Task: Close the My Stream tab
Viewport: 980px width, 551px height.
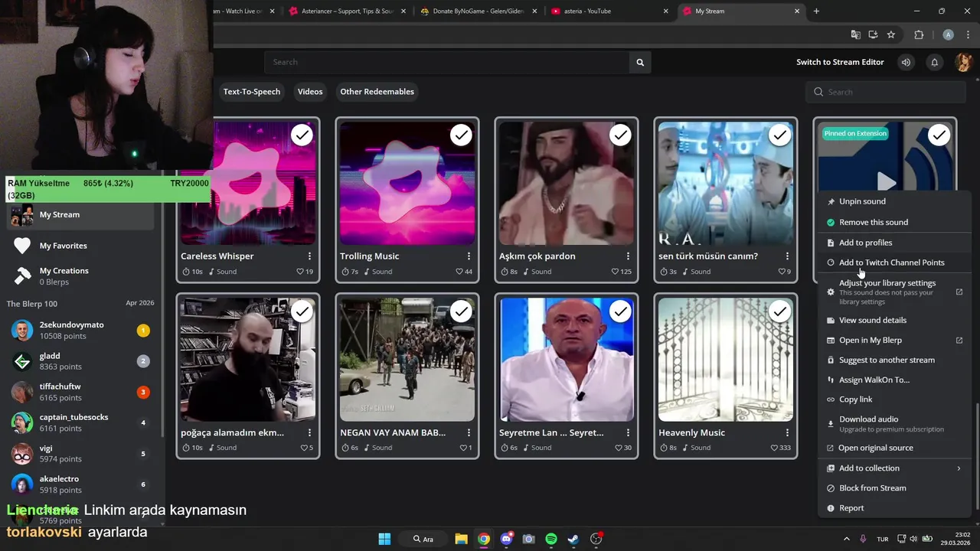Action: pos(797,11)
